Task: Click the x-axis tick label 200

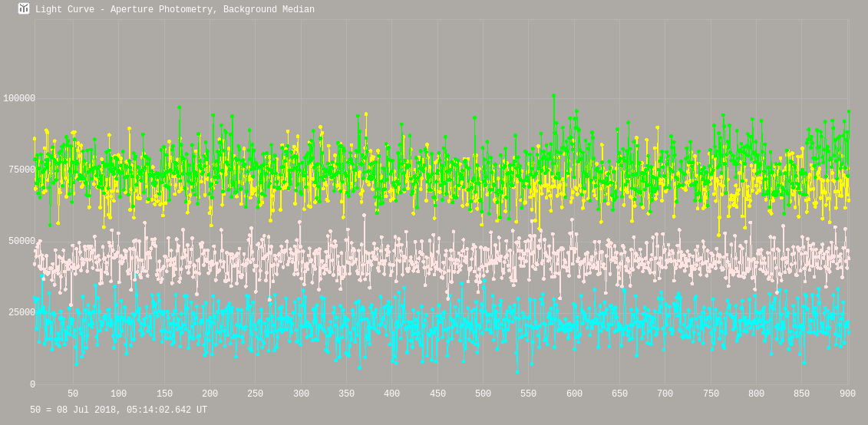Action: pyautogui.click(x=210, y=394)
